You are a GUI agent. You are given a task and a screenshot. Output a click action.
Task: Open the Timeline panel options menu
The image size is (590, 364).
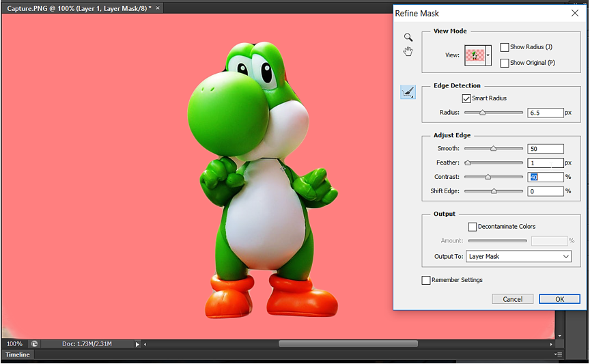558,354
